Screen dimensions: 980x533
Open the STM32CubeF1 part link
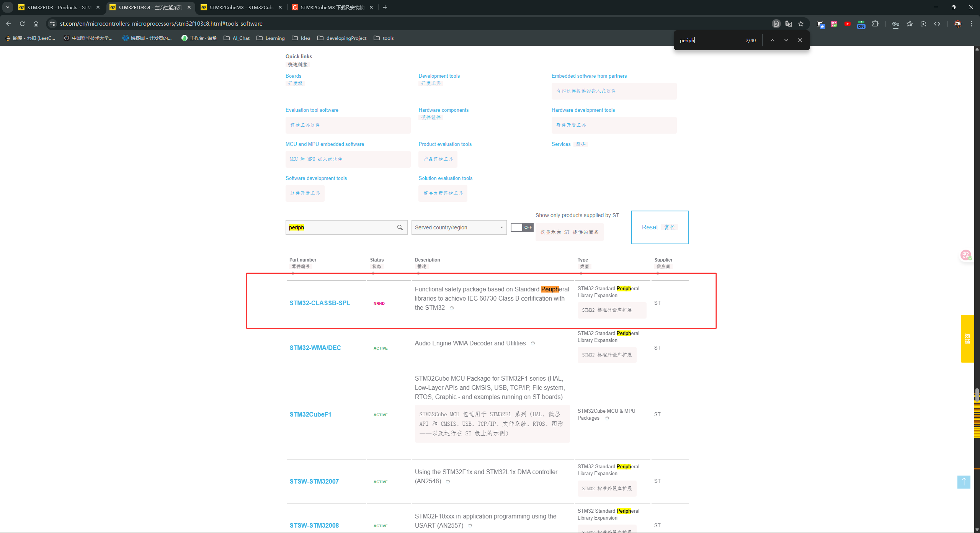[310, 414]
